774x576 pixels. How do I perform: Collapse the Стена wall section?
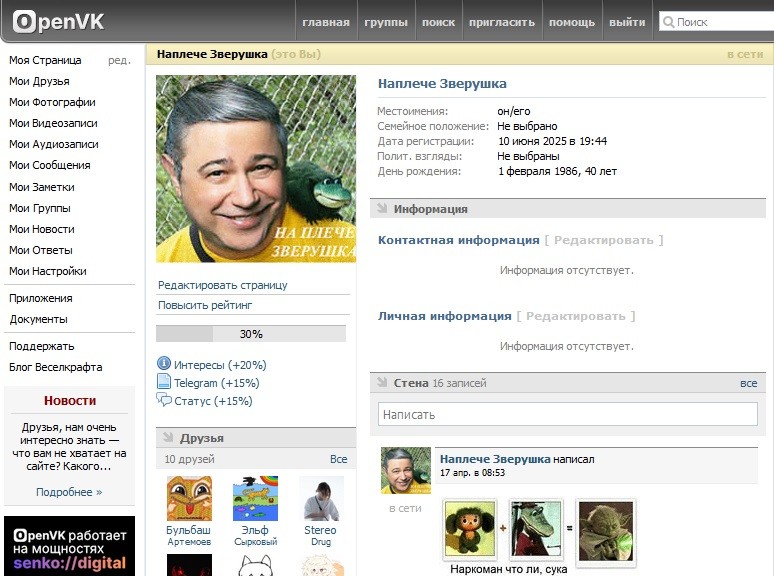coord(382,383)
